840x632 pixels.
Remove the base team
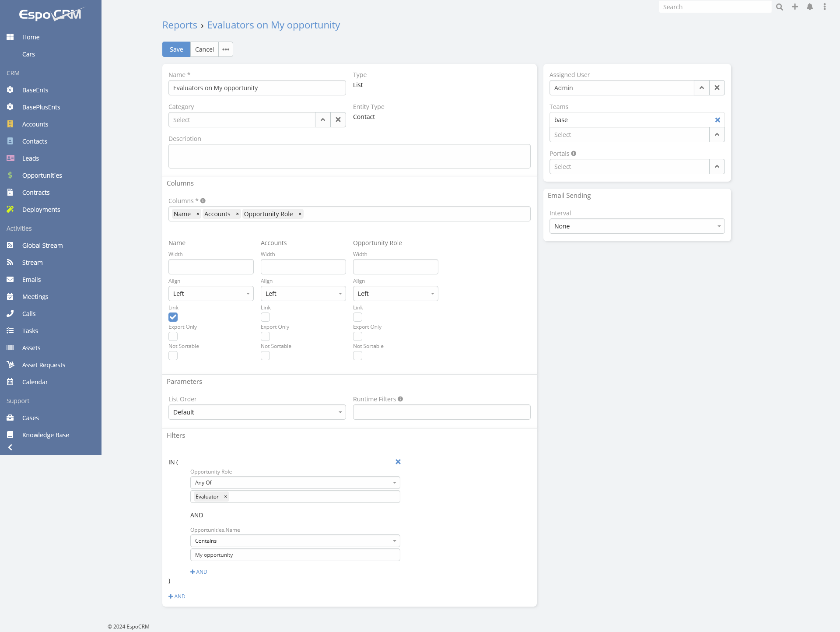pos(717,120)
